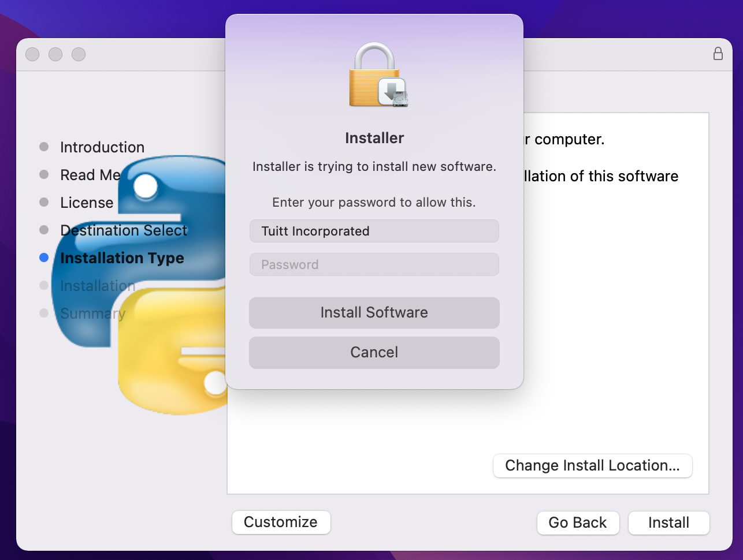Click the dimmed Installation step
This screenshot has height=560, width=743.
98,286
